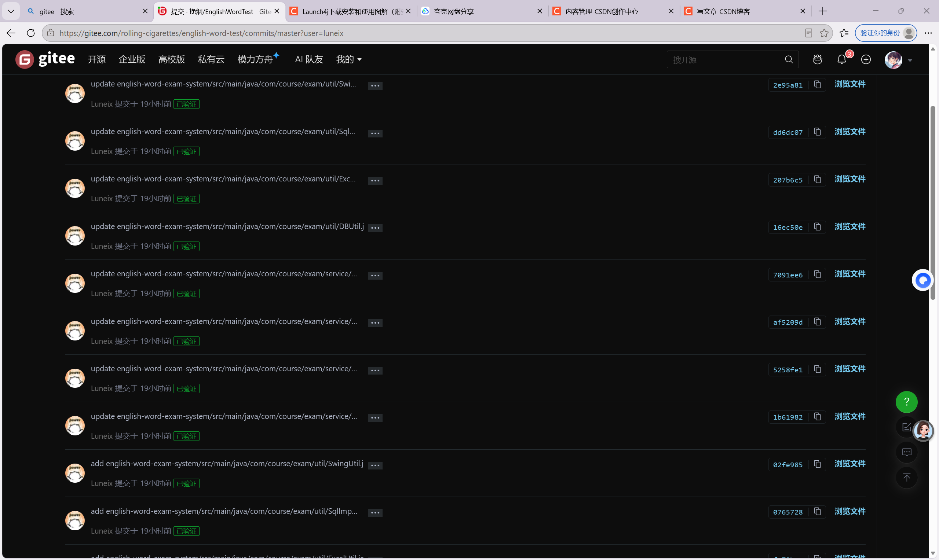Click 浏览文件 for commit 2e95a81

[x=850, y=84]
